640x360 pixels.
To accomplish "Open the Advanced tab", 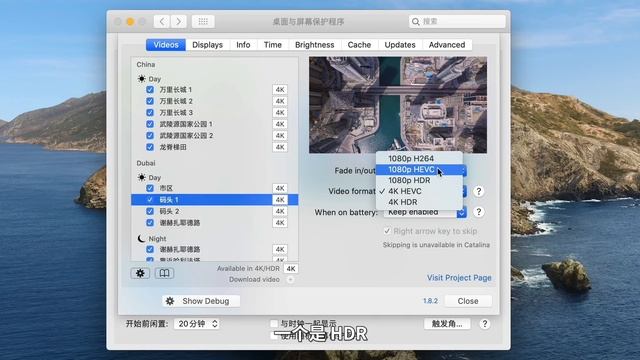I will click(447, 45).
